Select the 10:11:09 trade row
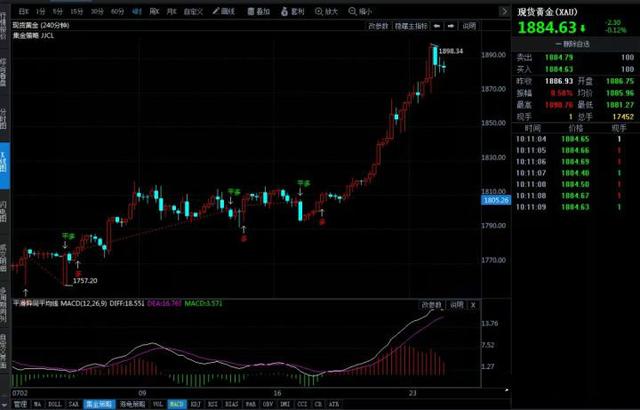This screenshot has height=410, width=640. coord(576,207)
